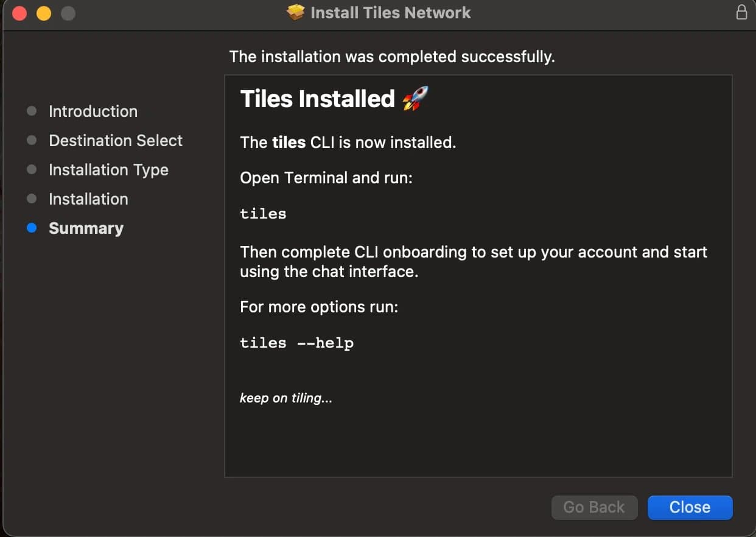The width and height of the screenshot is (756, 537).
Task: Click the blue bullet next to Summary
Action: pyautogui.click(x=32, y=228)
